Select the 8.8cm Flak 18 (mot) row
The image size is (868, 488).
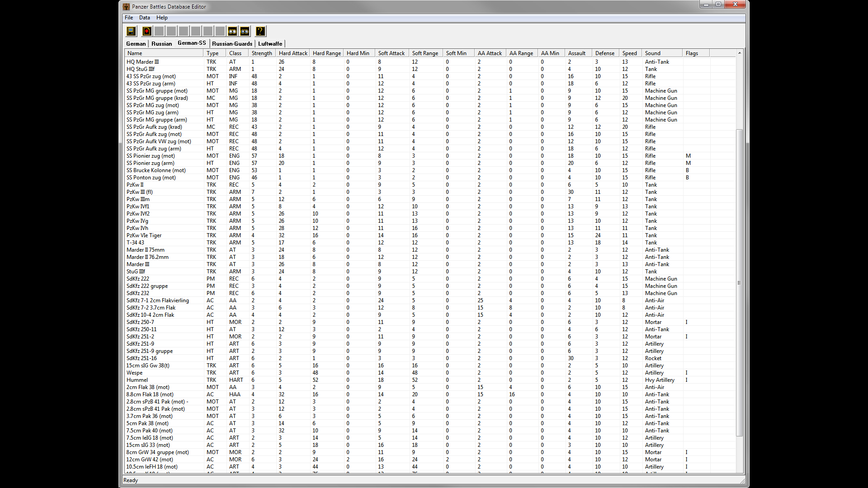click(x=430, y=394)
